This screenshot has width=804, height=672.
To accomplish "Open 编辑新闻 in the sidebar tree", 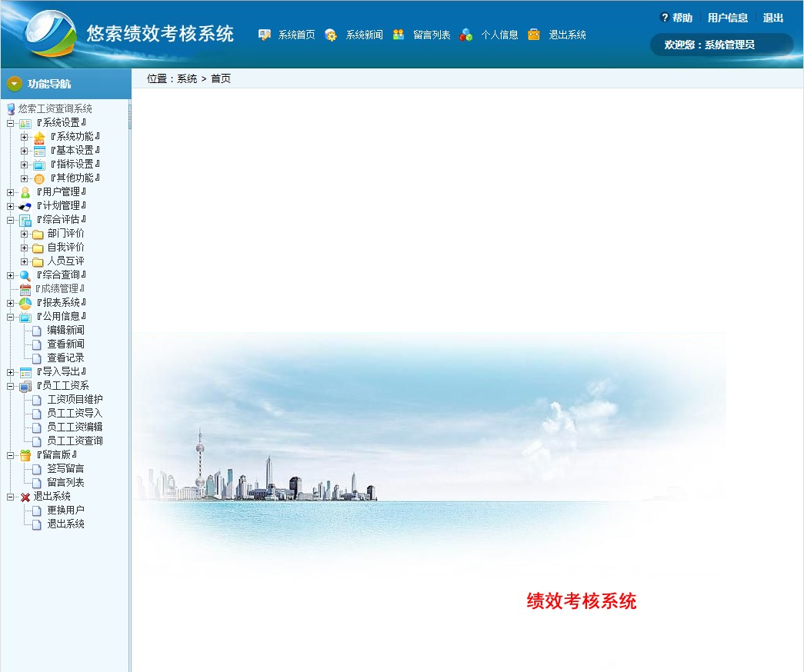I will coord(65,330).
